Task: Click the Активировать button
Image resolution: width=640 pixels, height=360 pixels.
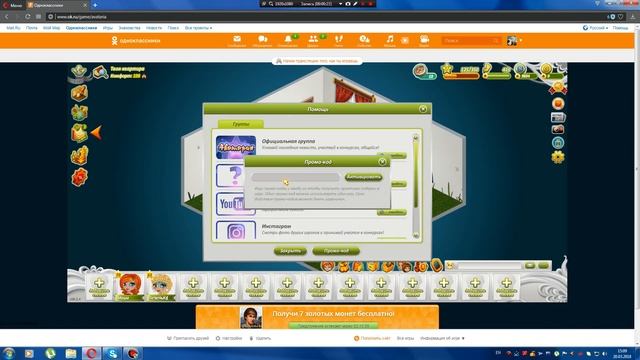Action: pyautogui.click(x=363, y=177)
